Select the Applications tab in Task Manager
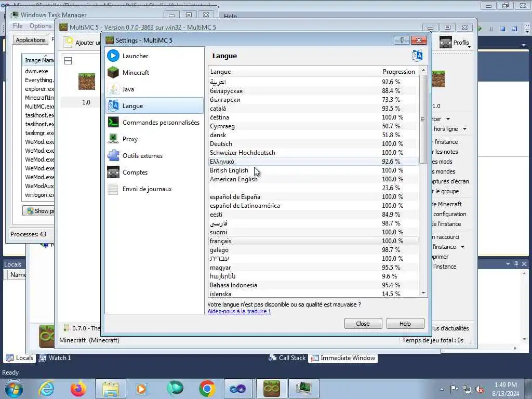The width and height of the screenshot is (532, 399). (31, 40)
